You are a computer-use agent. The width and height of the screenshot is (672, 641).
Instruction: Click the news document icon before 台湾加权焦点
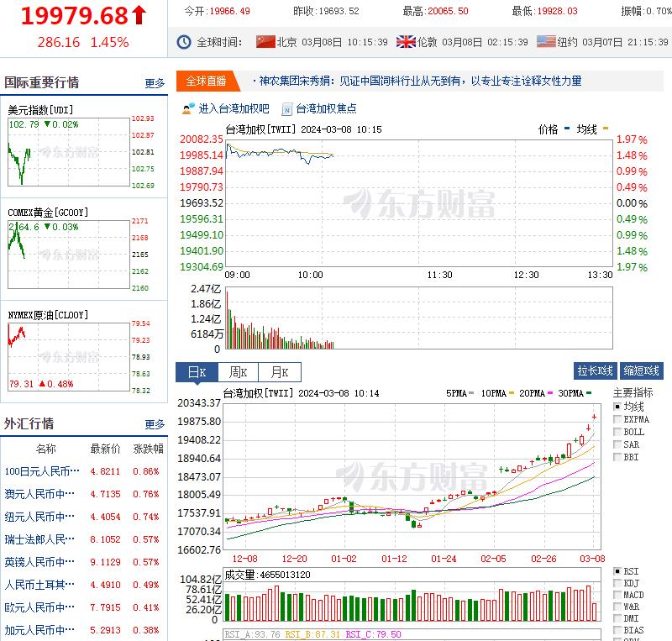coord(286,109)
